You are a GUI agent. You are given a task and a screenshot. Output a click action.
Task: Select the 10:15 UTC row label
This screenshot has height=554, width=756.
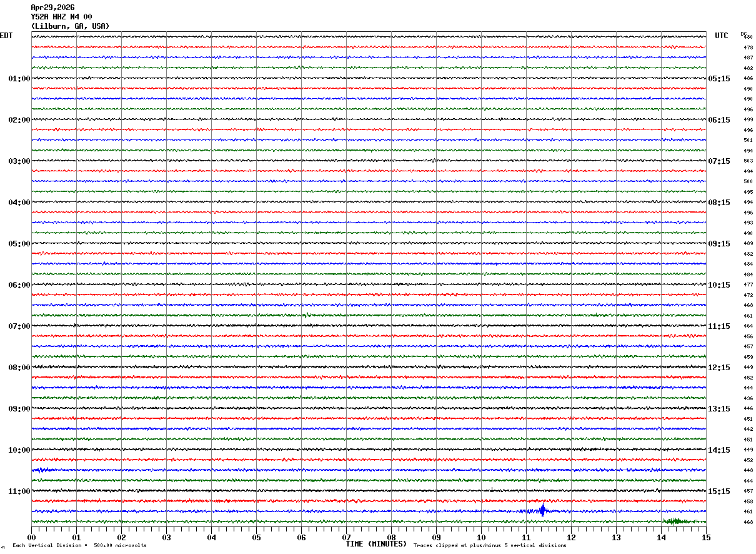click(x=719, y=285)
